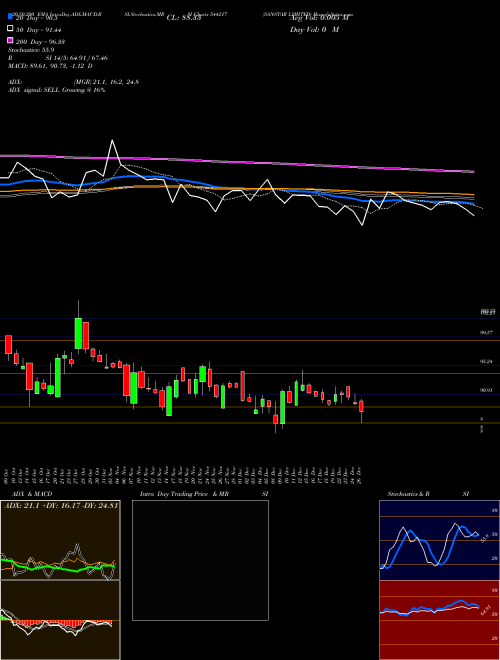Open the red RSI mini chart

[439, 620]
